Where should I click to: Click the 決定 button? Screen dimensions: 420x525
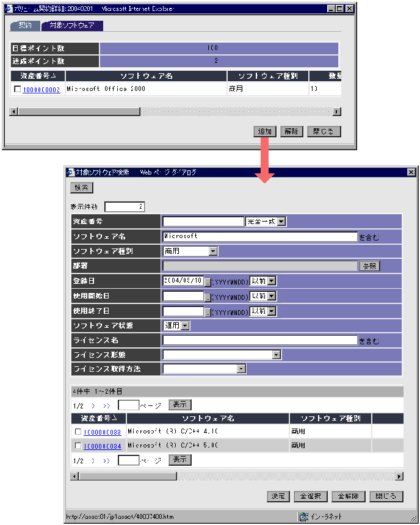[x=278, y=496]
